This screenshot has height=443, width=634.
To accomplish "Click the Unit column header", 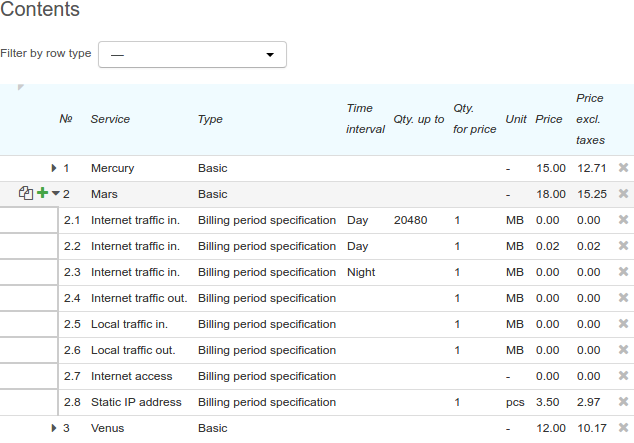I will coord(516,119).
